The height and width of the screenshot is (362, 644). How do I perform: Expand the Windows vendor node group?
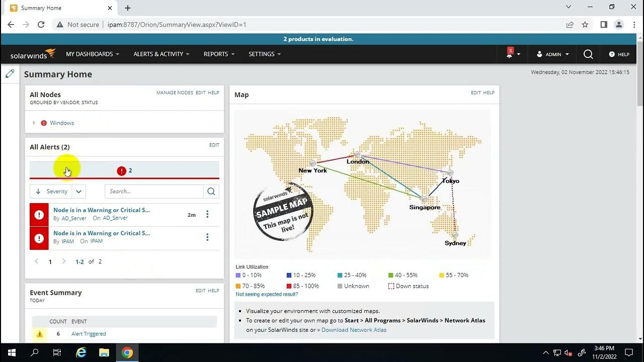34,123
